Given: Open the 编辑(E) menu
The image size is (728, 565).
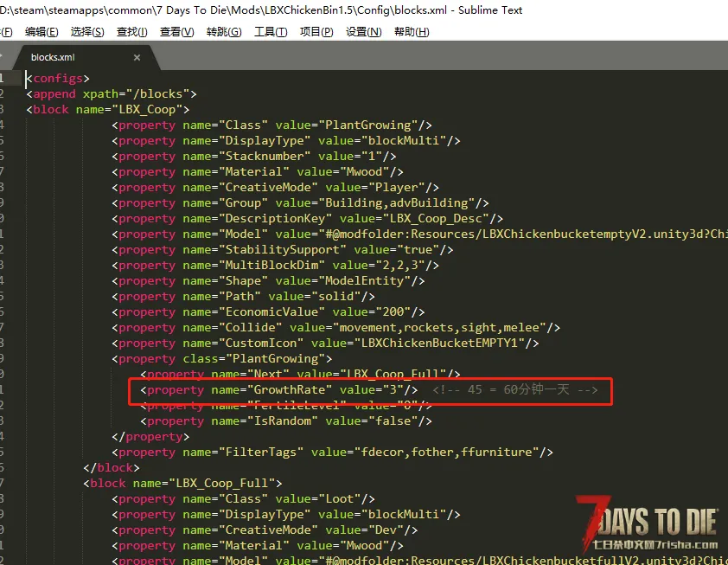Looking at the screenshot, I should (42, 32).
